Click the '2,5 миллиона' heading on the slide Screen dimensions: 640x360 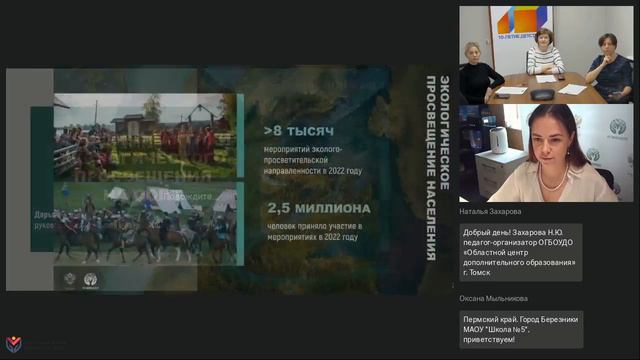tap(319, 208)
